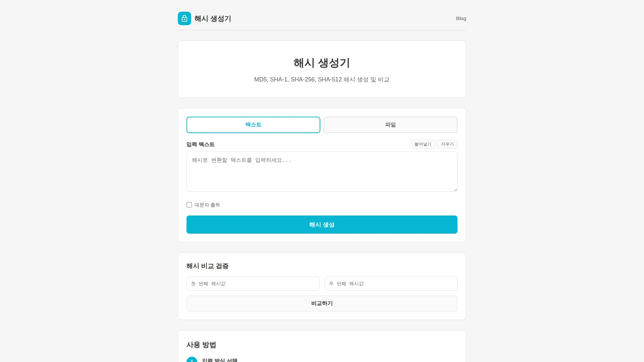Click the MD5 SHA description subtitle
Screen dimensions: 644x362
pyautogui.click(x=322, y=80)
